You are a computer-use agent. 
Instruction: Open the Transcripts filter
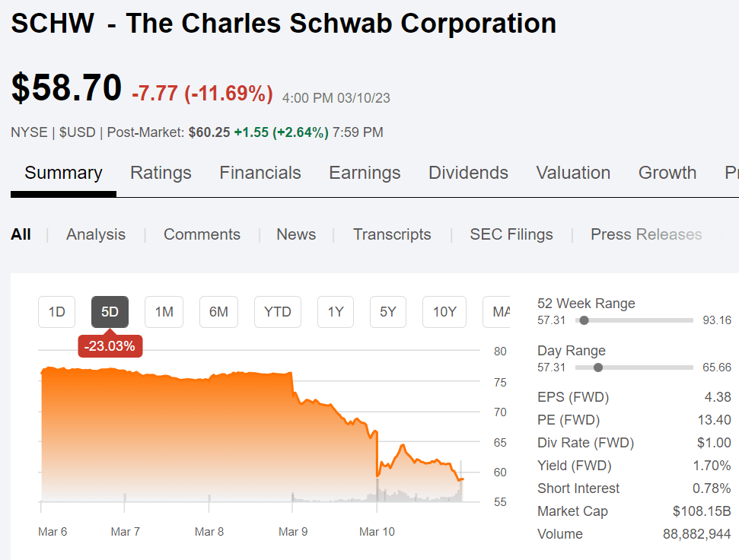392,234
